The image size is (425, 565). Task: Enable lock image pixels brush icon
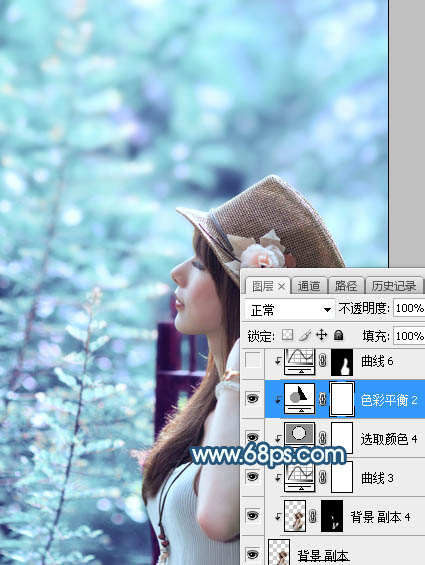[305, 335]
